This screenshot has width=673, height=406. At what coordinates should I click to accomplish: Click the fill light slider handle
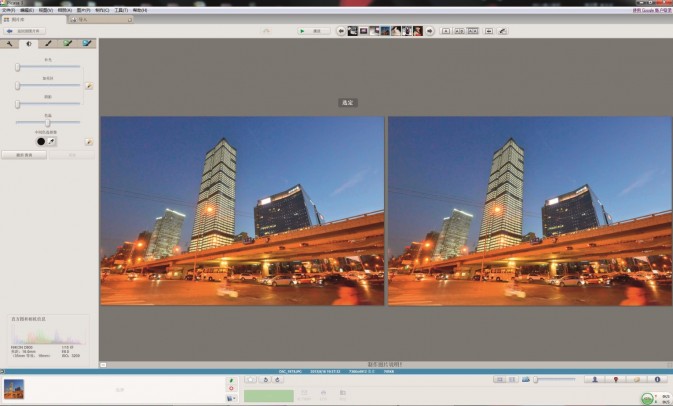[x=18, y=67]
